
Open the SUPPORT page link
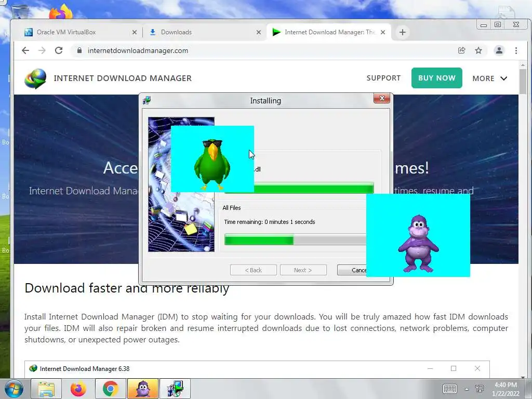[x=383, y=78]
